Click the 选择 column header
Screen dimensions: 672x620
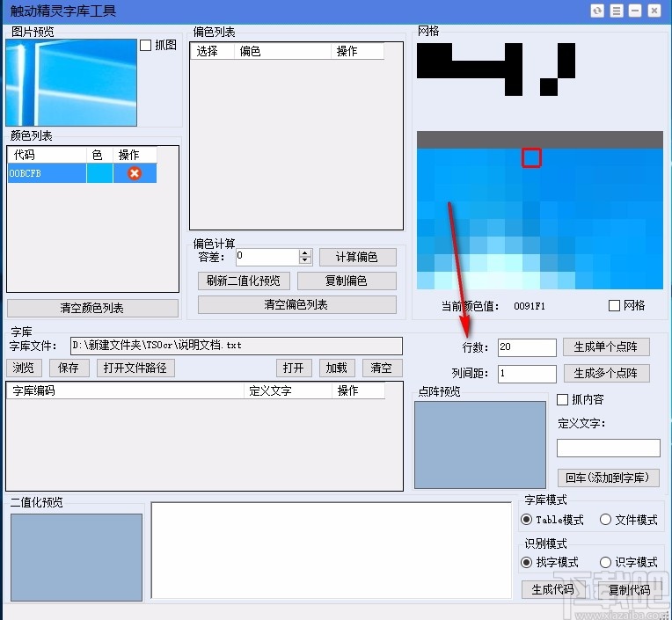[213, 51]
